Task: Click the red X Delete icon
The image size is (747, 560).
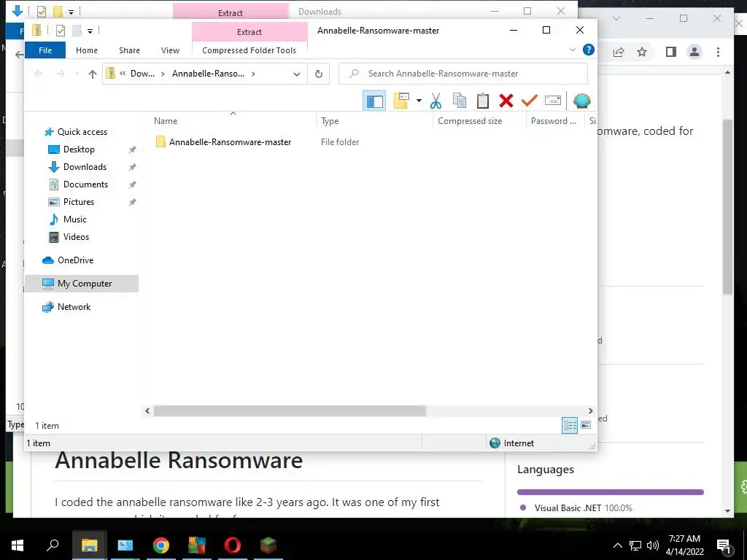Action: 506,101
